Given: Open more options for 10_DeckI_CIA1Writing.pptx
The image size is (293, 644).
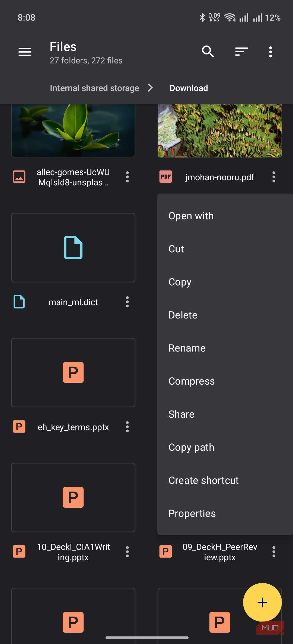Looking at the screenshot, I should point(127,552).
